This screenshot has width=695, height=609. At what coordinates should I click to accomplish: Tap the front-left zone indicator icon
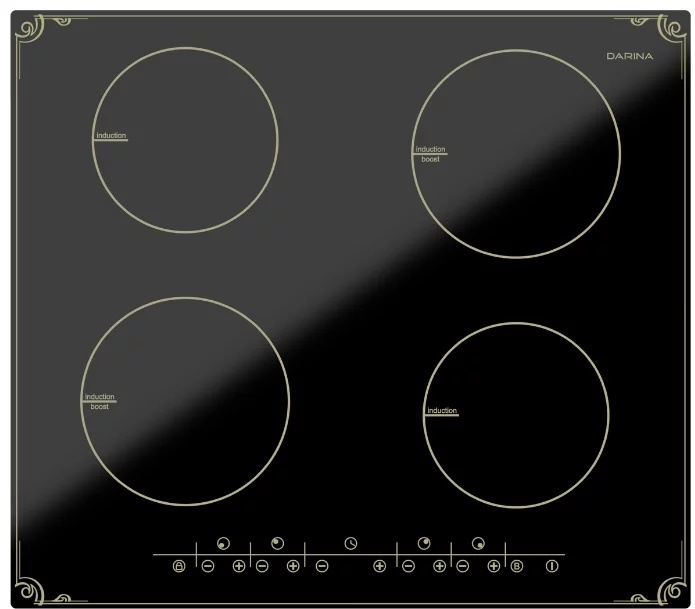pyautogui.click(x=222, y=543)
